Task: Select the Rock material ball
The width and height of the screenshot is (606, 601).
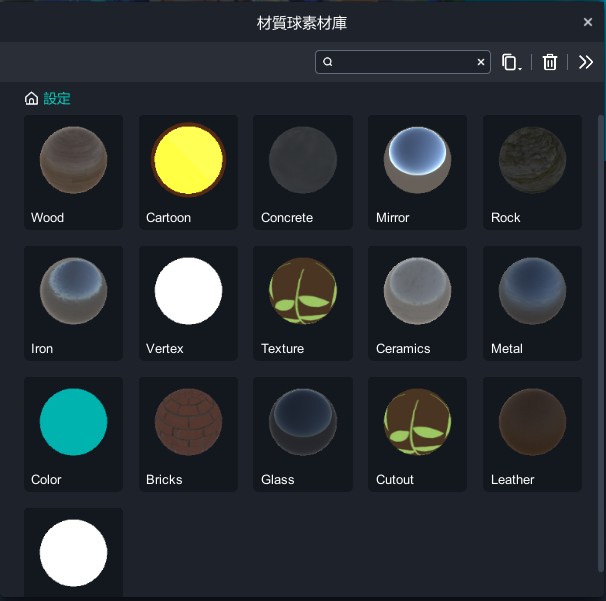Action: [532, 159]
